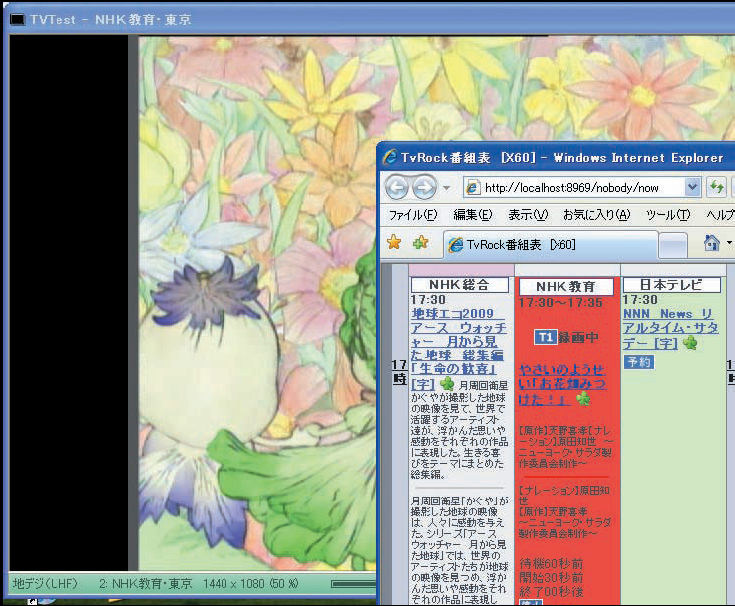Click the Add to Favorites icon
The width and height of the screenshot is (735, 606).
[x=420, y=243]
